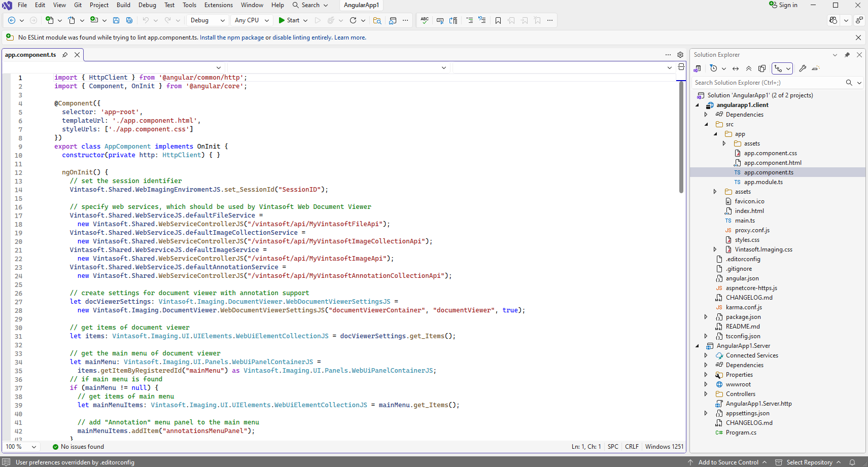Viewport: 868px width, 467px height.
Task: Click 'Install the npm package' link
Action: coord(232,38)
